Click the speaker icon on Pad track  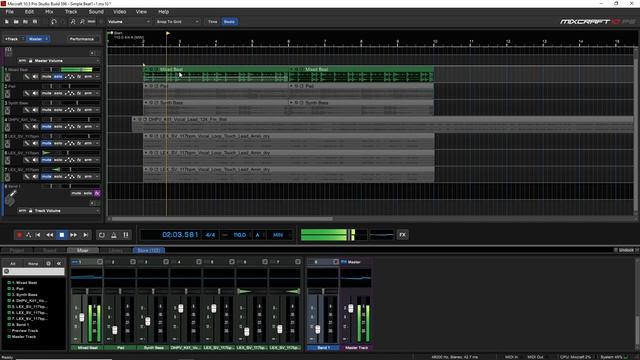coord(35,93)
